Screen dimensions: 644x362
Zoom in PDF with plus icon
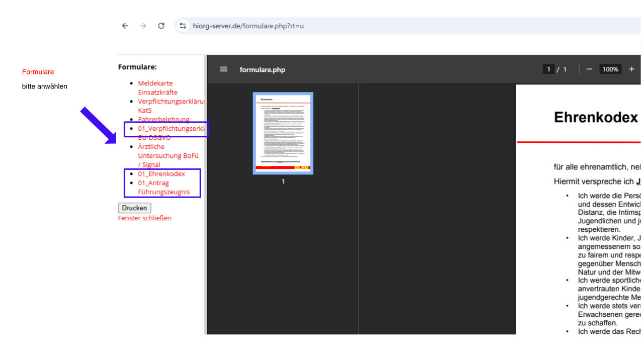pos(631,69)
